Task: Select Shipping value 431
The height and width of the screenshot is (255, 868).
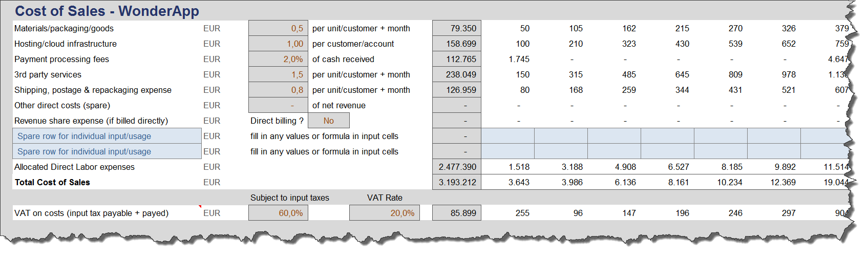Action: pyautogui.click(x=736, y=90)
